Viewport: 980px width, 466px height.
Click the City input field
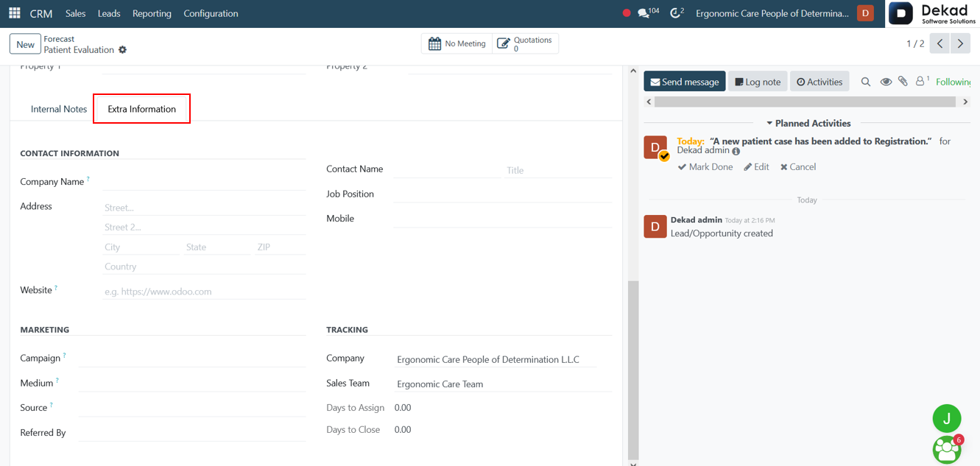click(141, 247)
